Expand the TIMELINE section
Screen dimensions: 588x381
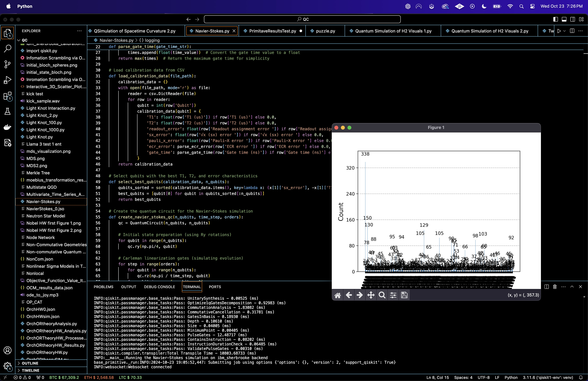(51, 370)
